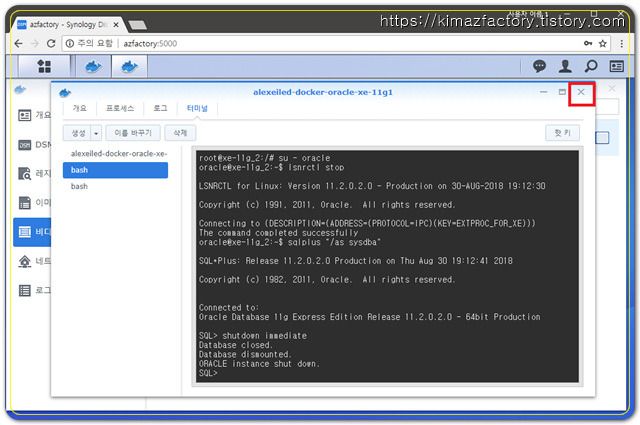Viewport: 640px width, 425px height.
Task: Open the Registry icon in the Docker sidebar
Action: 24,174
